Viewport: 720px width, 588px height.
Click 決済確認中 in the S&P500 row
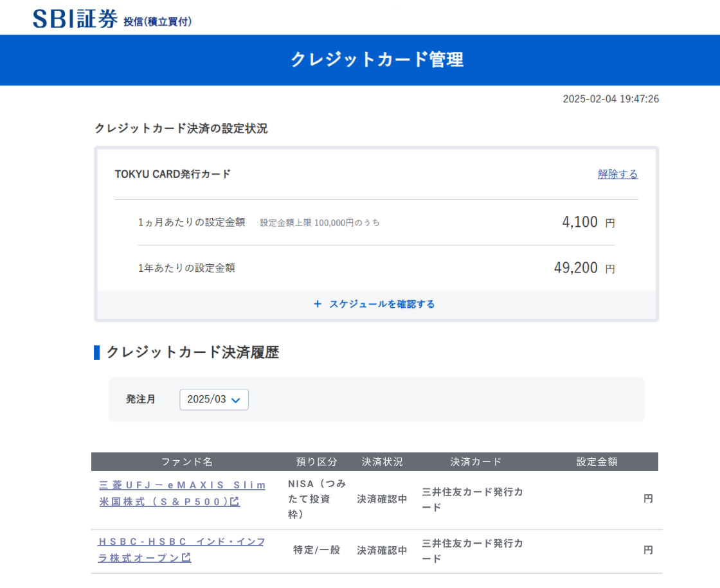pos(382,499)
